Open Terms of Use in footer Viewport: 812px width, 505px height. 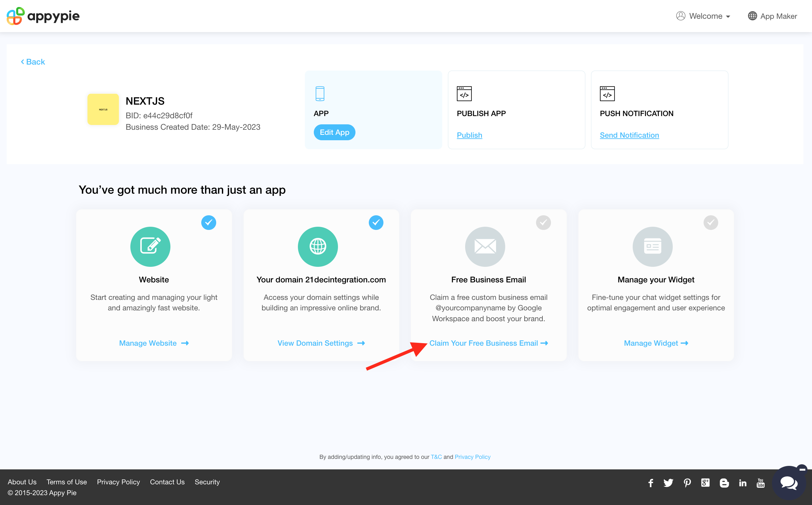click(67, 482)
